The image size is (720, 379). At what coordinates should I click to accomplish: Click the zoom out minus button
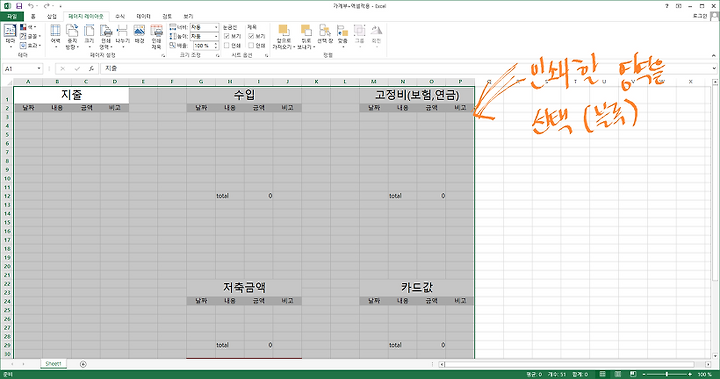click(644, 374)
